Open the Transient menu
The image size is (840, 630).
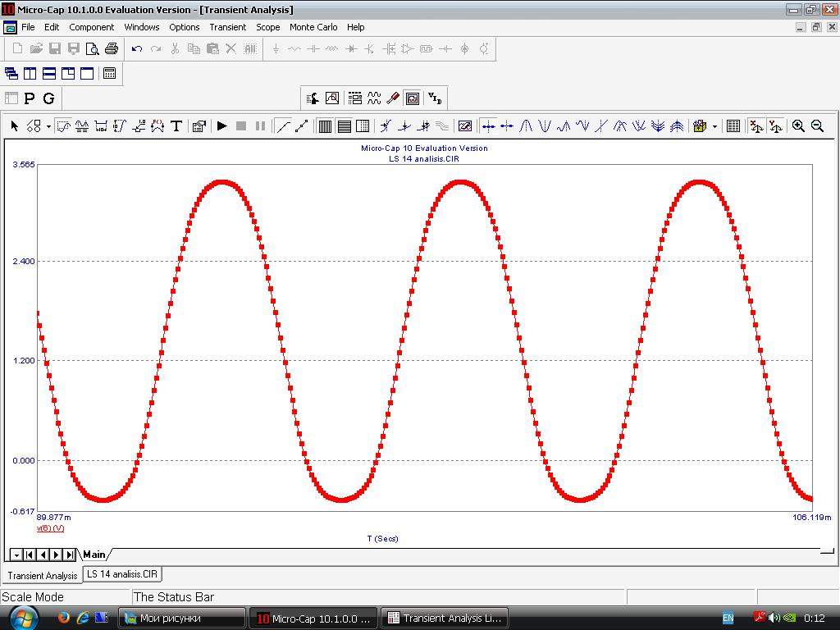click(x=227, y=27)
